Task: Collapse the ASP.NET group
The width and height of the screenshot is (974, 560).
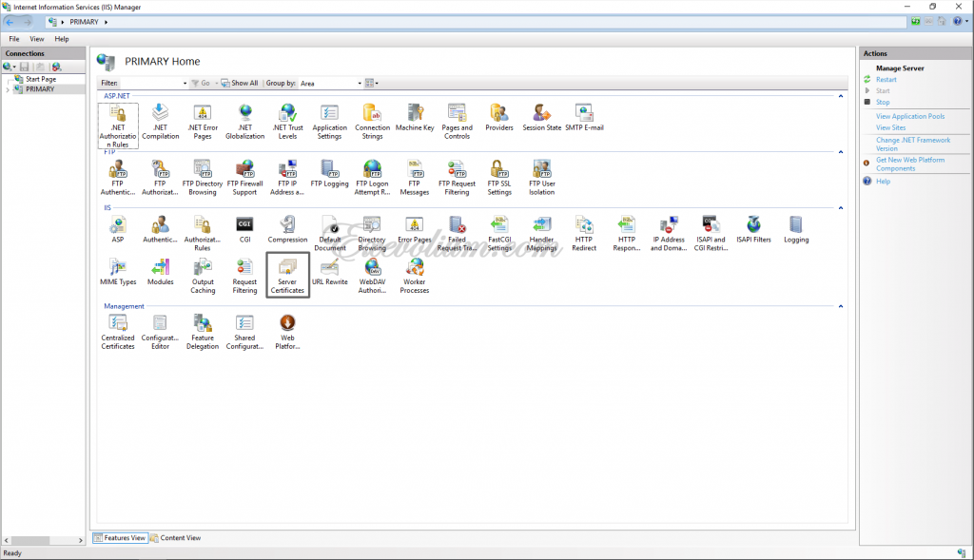Action: [x=841, y=96]
